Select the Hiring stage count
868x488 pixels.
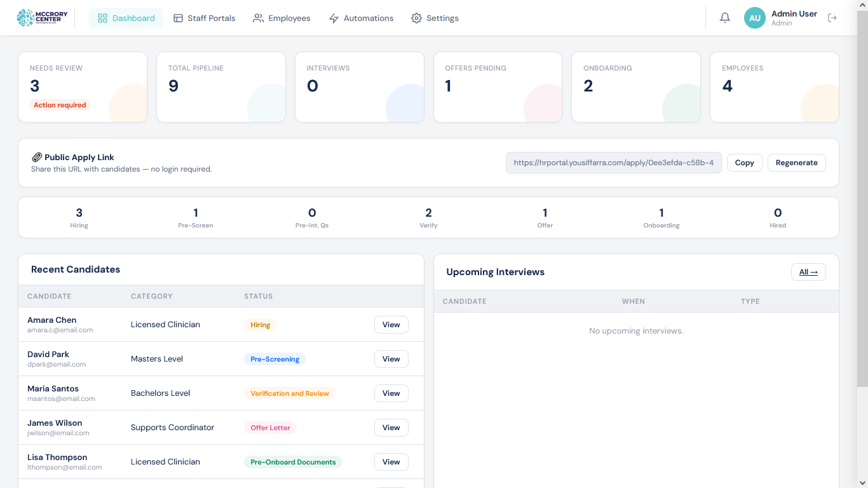79,217
